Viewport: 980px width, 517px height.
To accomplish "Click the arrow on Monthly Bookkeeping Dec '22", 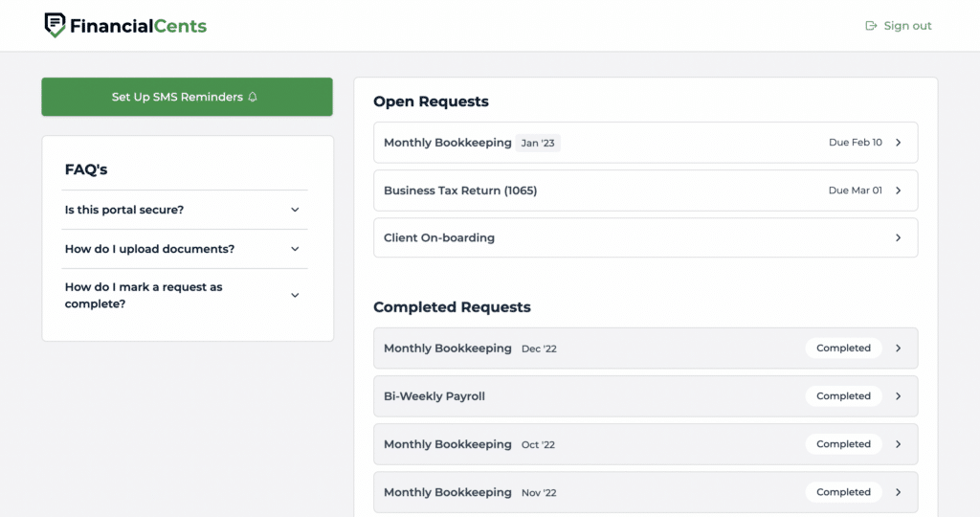I will (898, 348).
